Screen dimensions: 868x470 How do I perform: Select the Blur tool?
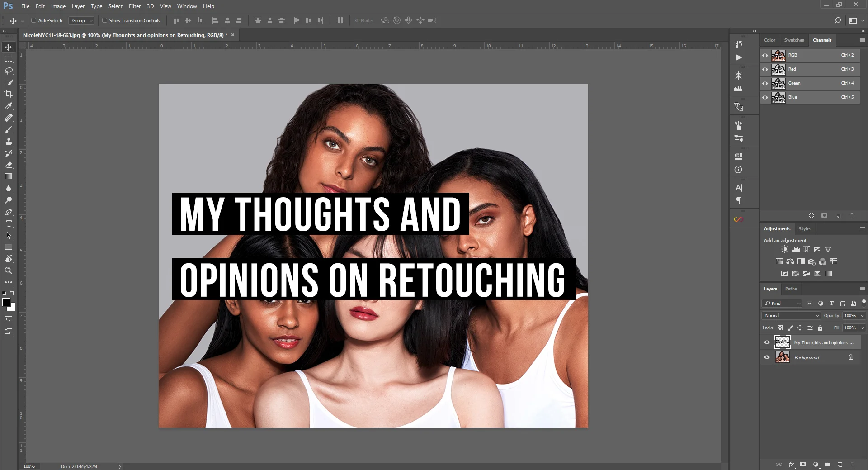9,188
